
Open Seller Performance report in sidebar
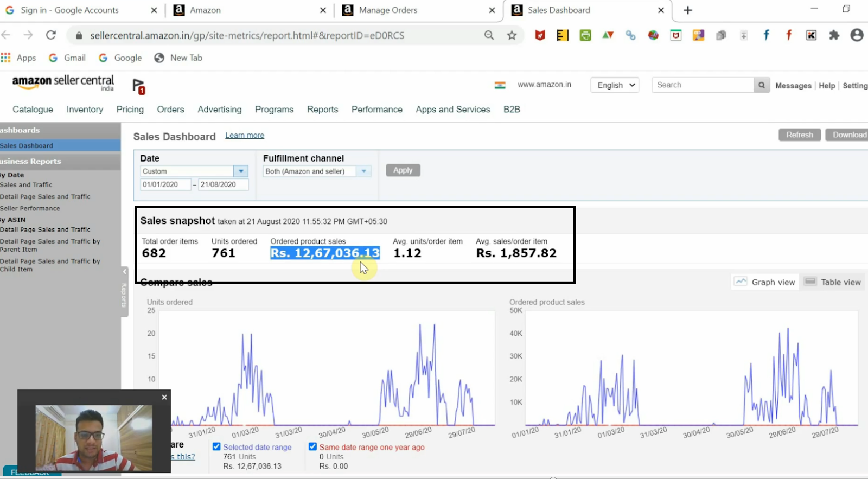[x=30, y=208]
